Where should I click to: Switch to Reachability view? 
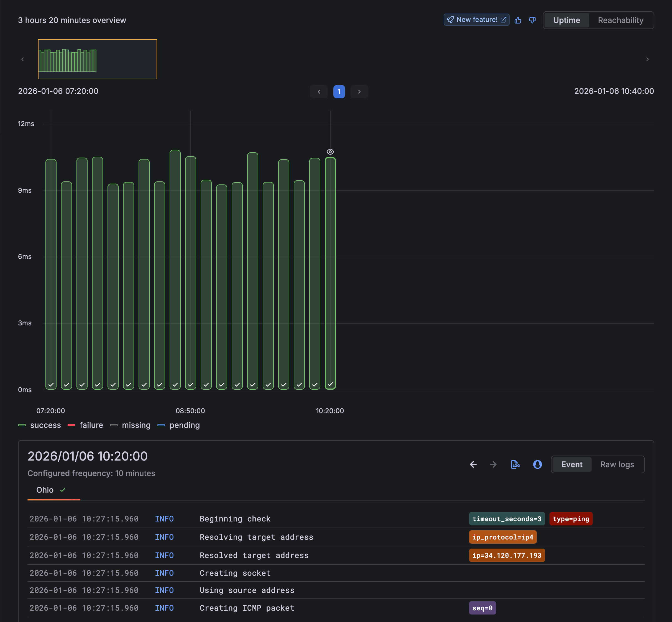pyautogui.click(x=620, y=20)
